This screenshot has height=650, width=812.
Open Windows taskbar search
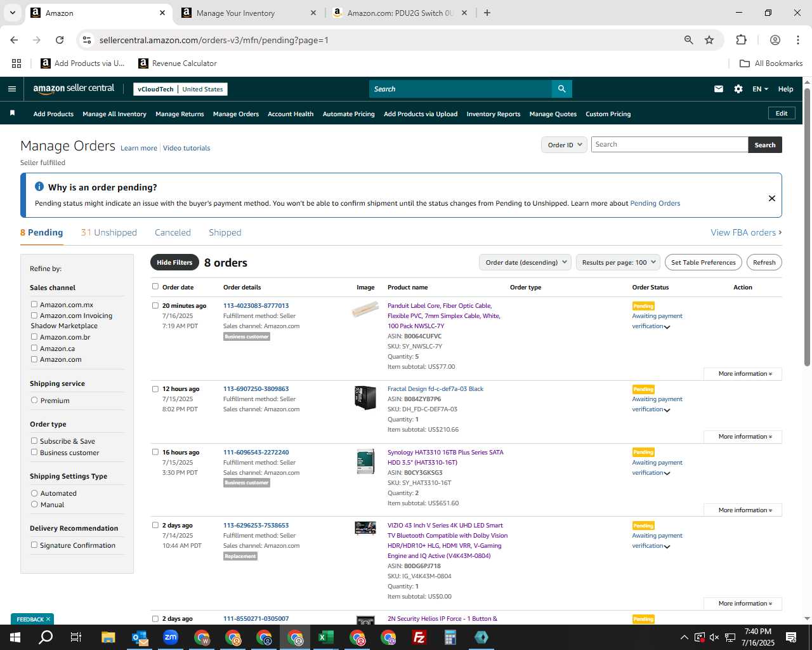(46, 637)
